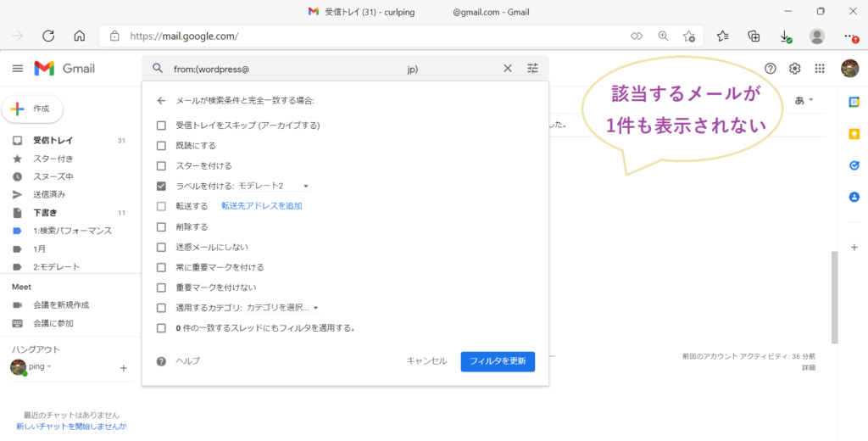868x441 pixels.
Task: Click the Gmail search input field
Action: (332, 69)
